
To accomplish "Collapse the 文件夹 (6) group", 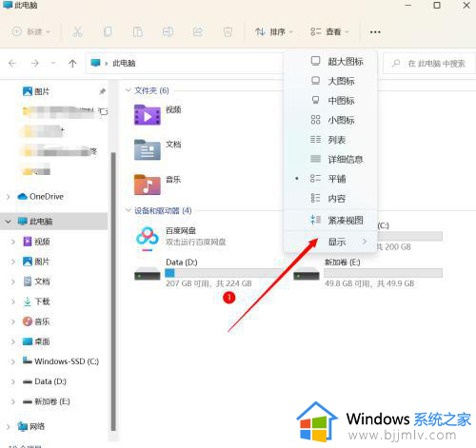I will [x=129, y=90].
